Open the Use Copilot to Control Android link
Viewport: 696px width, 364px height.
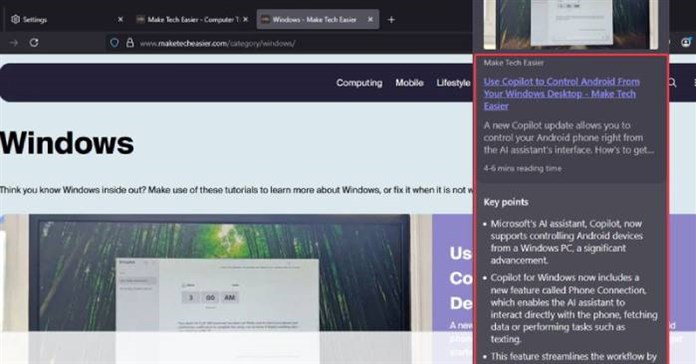[x=561, y=94]
